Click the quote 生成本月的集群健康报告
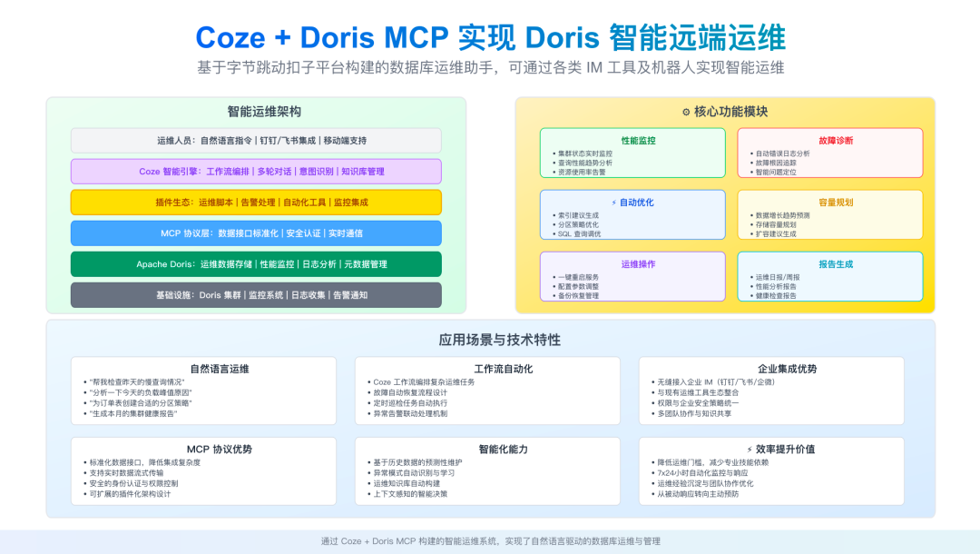980x554 pixels. click(133, 414)
